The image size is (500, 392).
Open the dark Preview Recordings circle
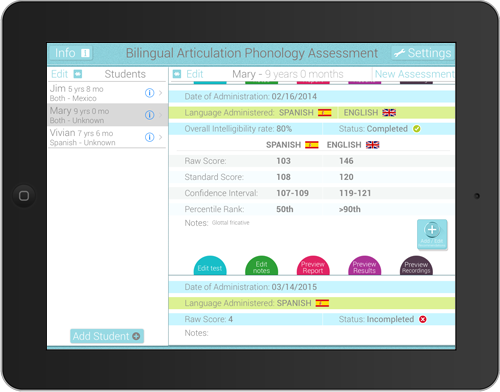point(416,266)
